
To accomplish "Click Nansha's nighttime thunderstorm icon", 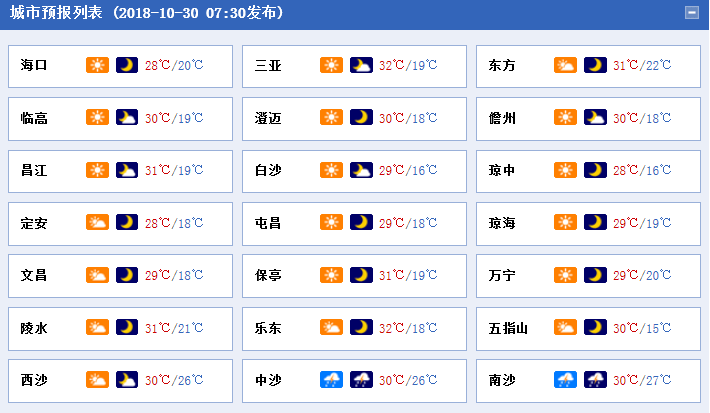I will tap(595, 380).
